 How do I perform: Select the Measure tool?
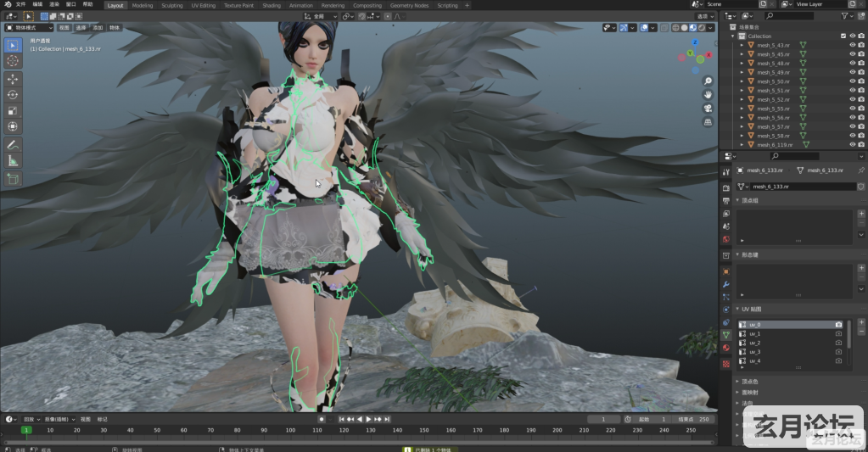(x=13, y=161)
